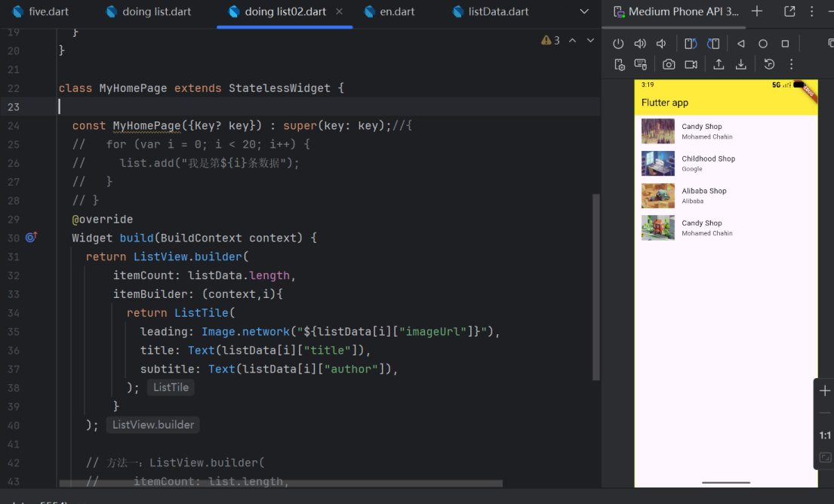Tap the emulator back triangle button

[x=740, y=44]
